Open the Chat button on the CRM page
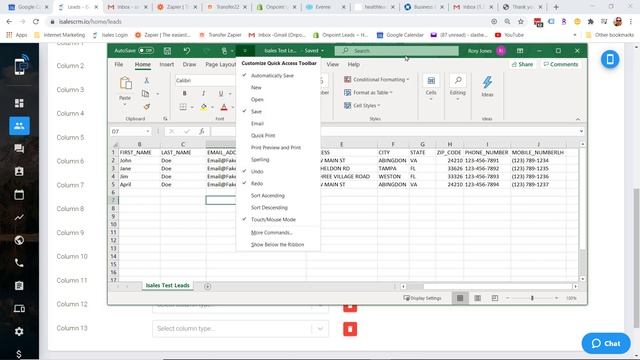640x360 pixels. (x=606, y=343)
